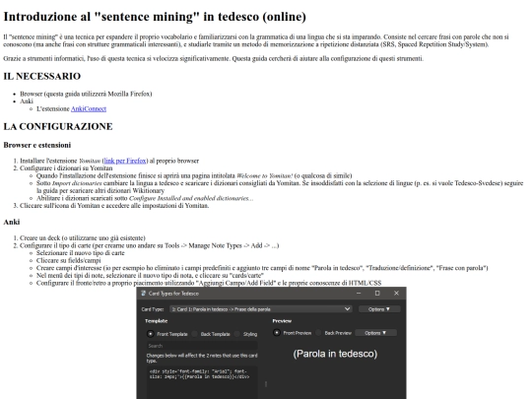
Task: Select the Back Template radio button
Action: tap(195, 334)
